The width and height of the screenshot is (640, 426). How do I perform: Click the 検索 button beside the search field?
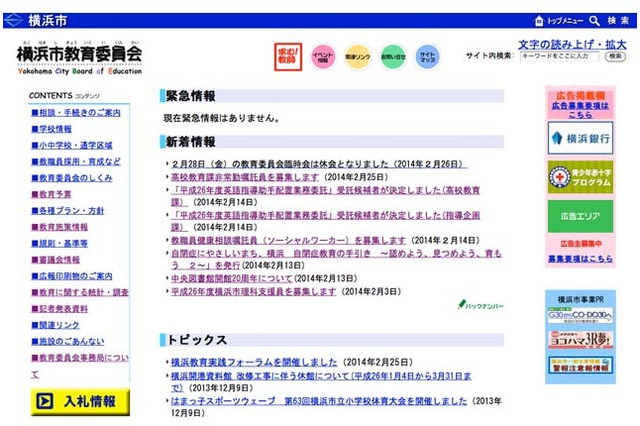[x=615, y=56]
